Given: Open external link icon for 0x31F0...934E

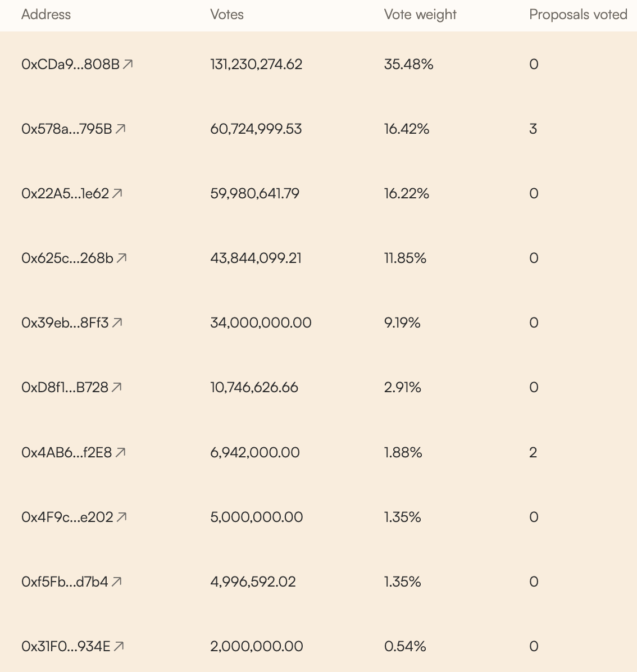Looking at the screenshot, I should [119, 646].
